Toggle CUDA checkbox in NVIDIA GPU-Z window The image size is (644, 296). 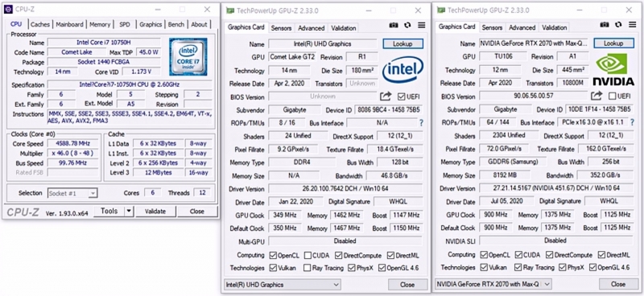518,255
